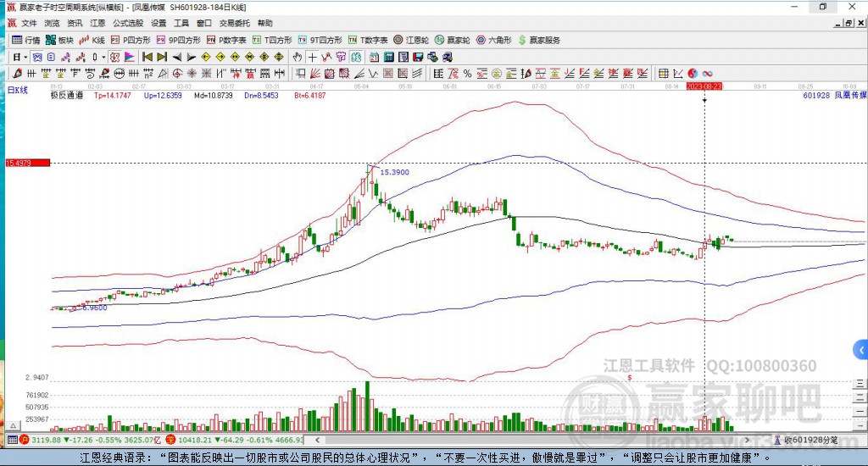Open the 板块 sector view
The width and height of the screenshot is (868, 466).
tap(59, 40)
